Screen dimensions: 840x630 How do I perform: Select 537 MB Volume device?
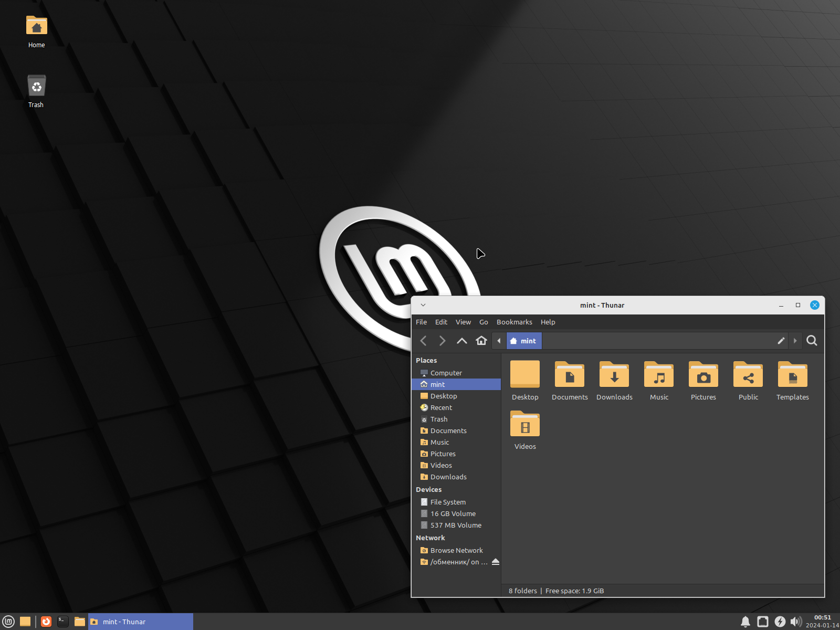pyautogui.click(x=456, y=525)
